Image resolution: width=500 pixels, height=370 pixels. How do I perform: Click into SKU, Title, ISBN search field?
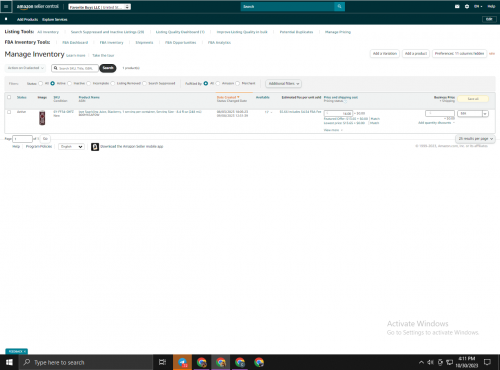(75, 68)
